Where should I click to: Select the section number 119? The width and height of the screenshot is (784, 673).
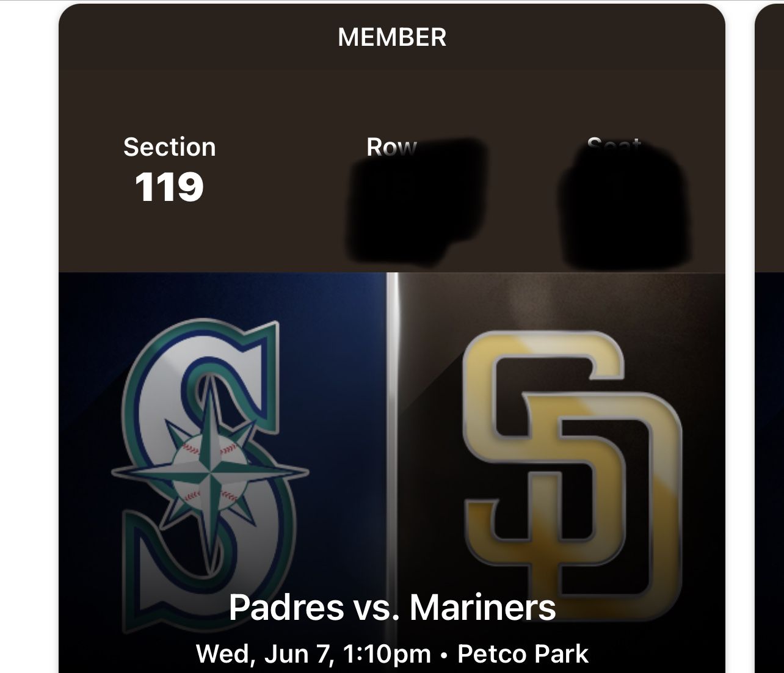tap(169, 187)
